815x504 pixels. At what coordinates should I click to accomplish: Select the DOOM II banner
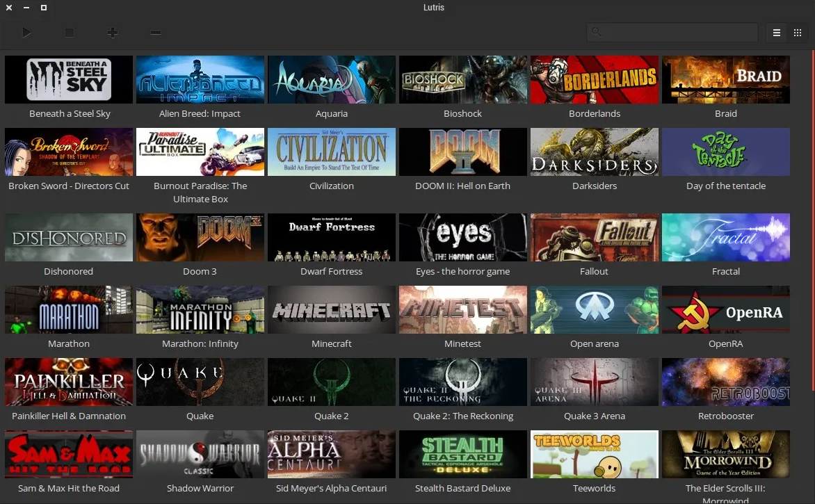tap(463, 152)
